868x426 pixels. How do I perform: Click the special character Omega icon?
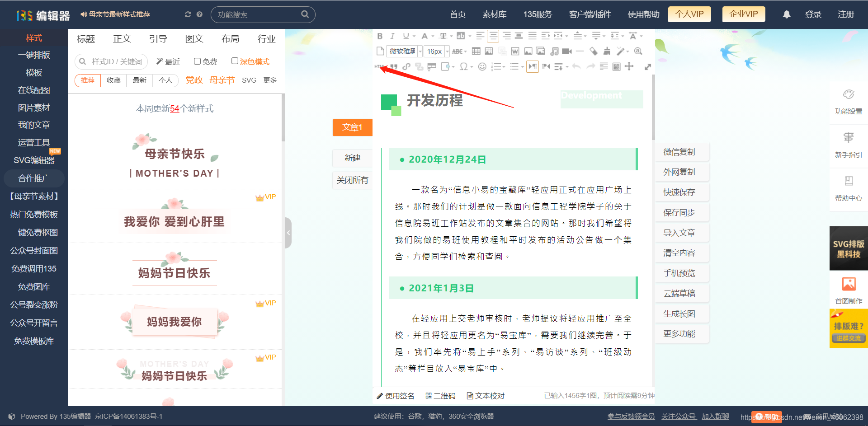464,66
